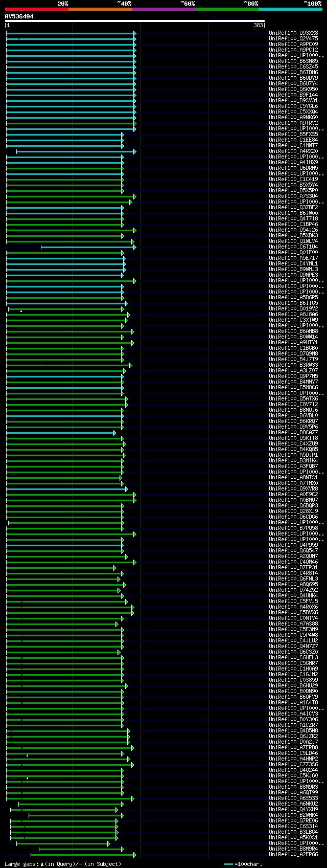Open hit UniRef100_C6SZ45

pos(293,66)
